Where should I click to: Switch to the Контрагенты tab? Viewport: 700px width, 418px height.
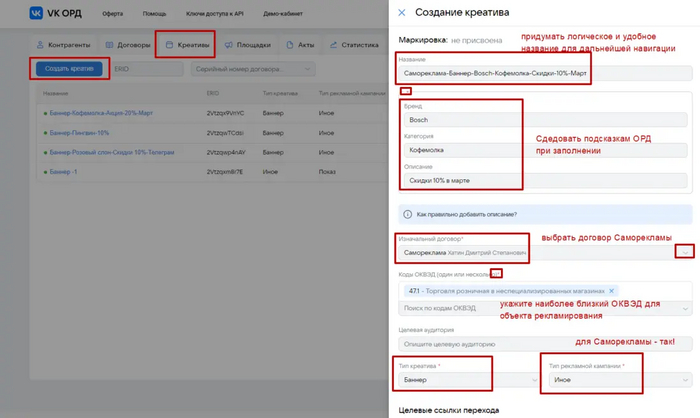[63, 45]
